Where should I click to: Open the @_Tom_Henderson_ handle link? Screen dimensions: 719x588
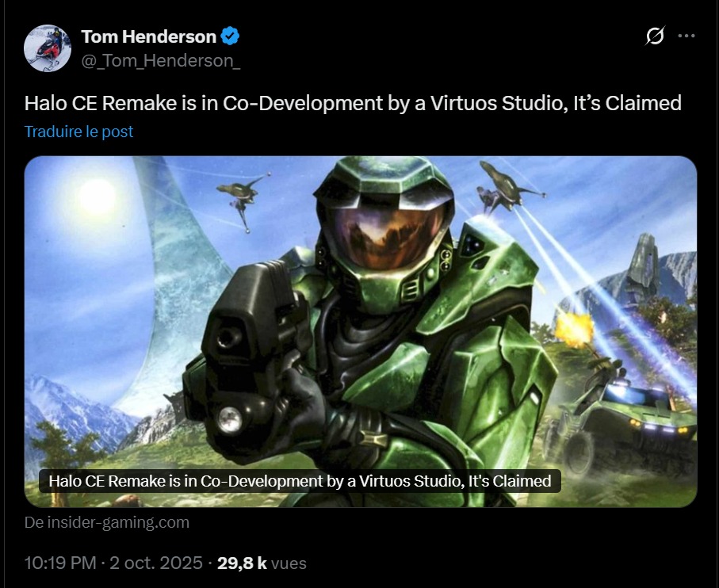(x=160, y=60)
